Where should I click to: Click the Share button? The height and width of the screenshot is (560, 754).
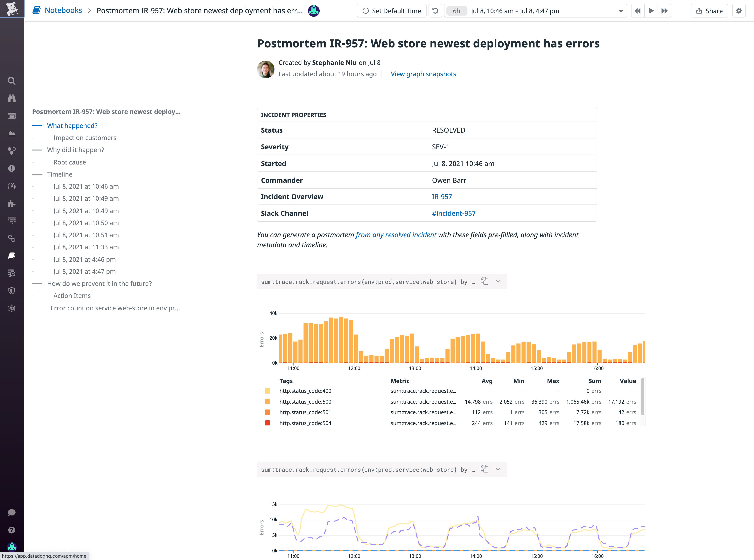click(x=709, y=11)
